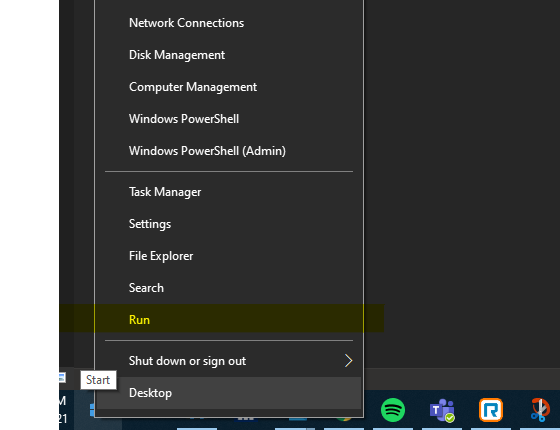Launch Windows PowerShell (Admin)

pyautogui.click(x=229, y=151)
